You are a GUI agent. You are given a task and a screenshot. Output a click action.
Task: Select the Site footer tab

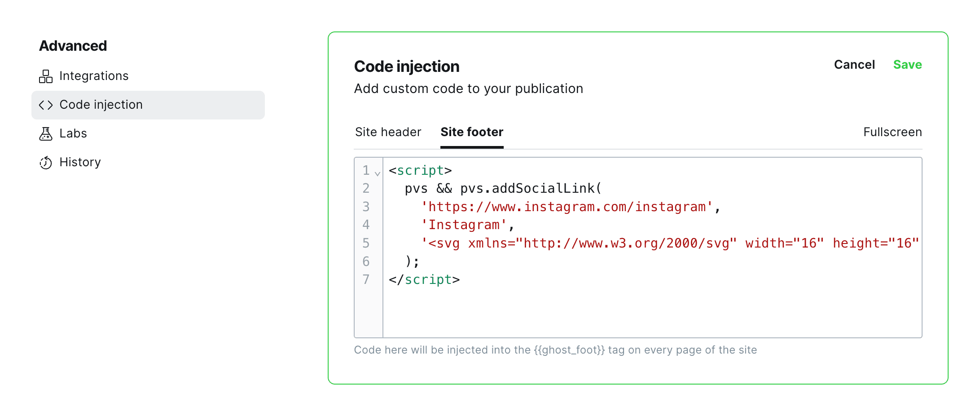[471, 132]
